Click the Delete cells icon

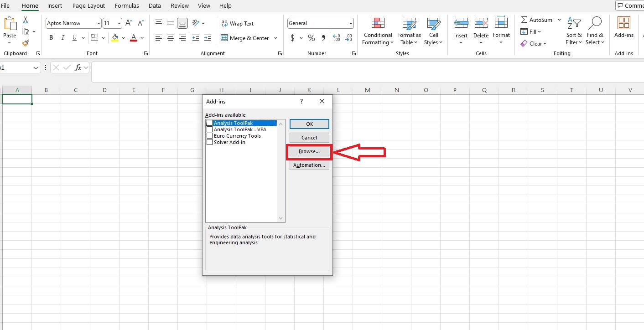(x=481, y=23)
